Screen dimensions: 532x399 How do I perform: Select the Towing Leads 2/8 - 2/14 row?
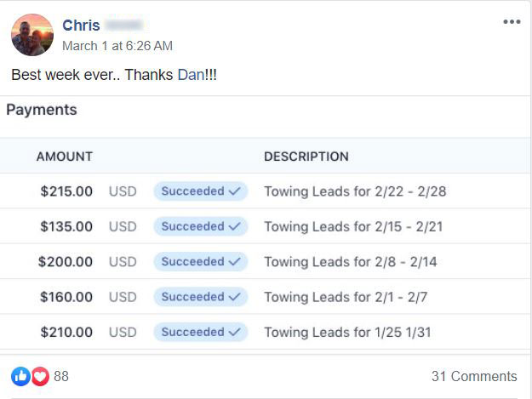click(x=265, y=262)
